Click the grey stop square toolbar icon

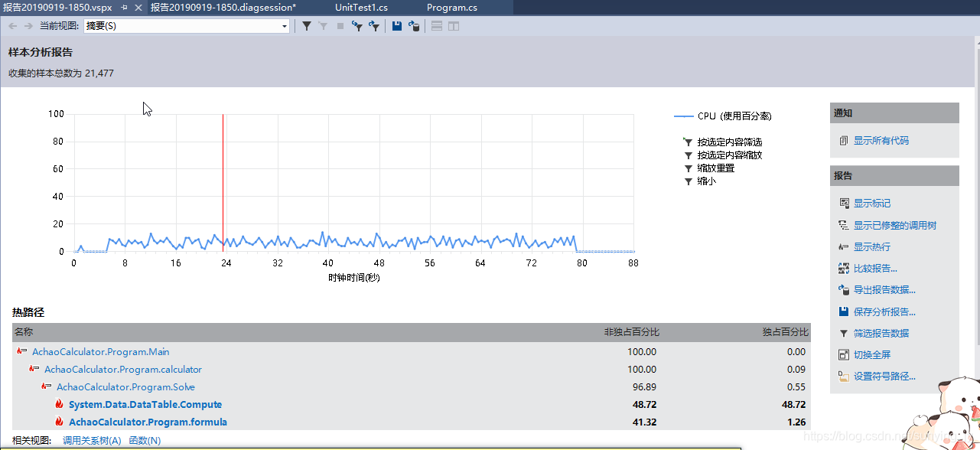[x=340, y=26]
